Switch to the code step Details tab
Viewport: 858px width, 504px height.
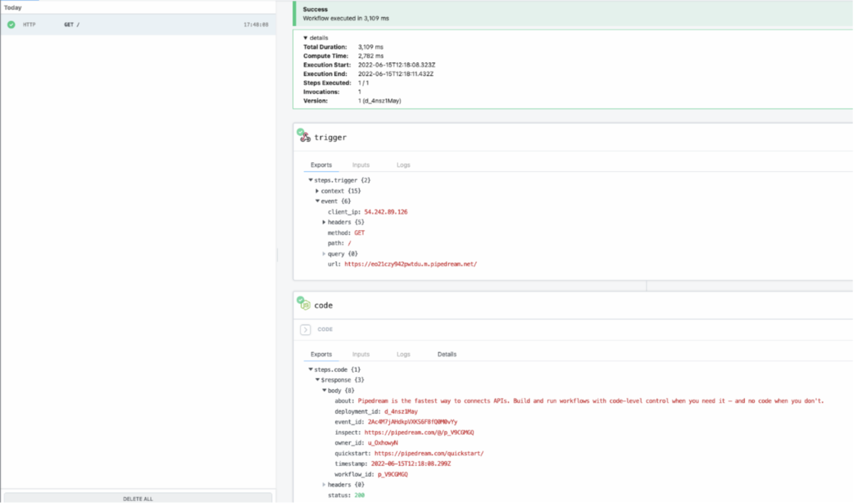(447, 355)
